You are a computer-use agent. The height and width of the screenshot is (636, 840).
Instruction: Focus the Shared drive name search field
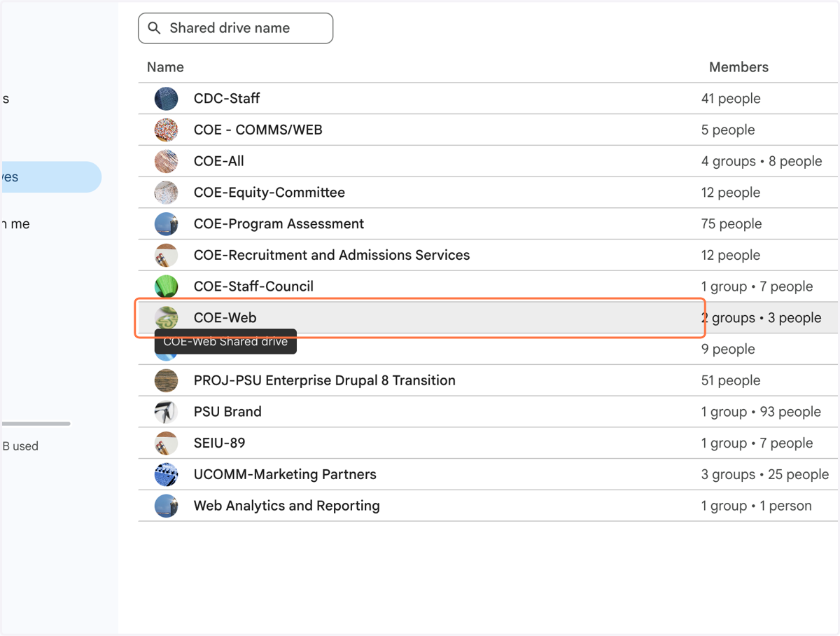(235, 28)
